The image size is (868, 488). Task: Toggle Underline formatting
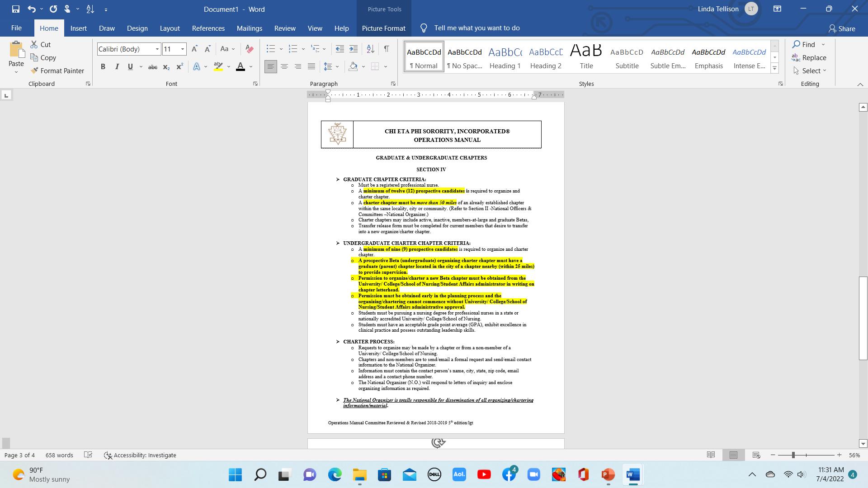point(130,67)
